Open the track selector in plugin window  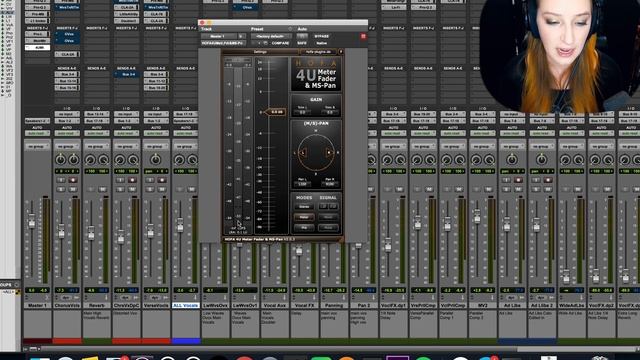pyautogui.click(x=218, y=36)
